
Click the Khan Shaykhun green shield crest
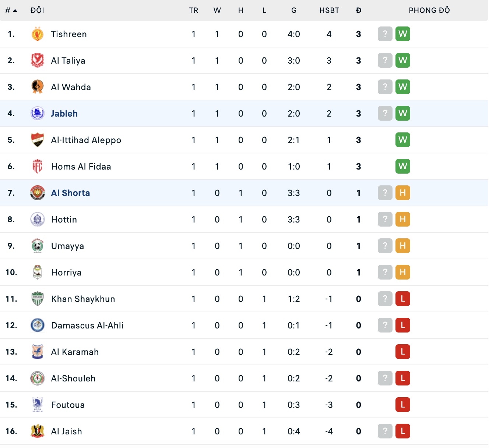point(37,299)
